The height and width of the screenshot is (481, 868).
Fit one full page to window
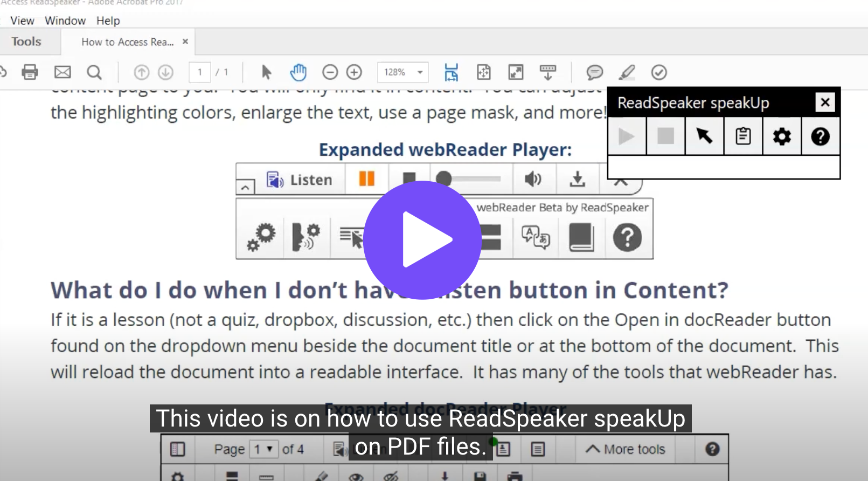tap(484, 72)
